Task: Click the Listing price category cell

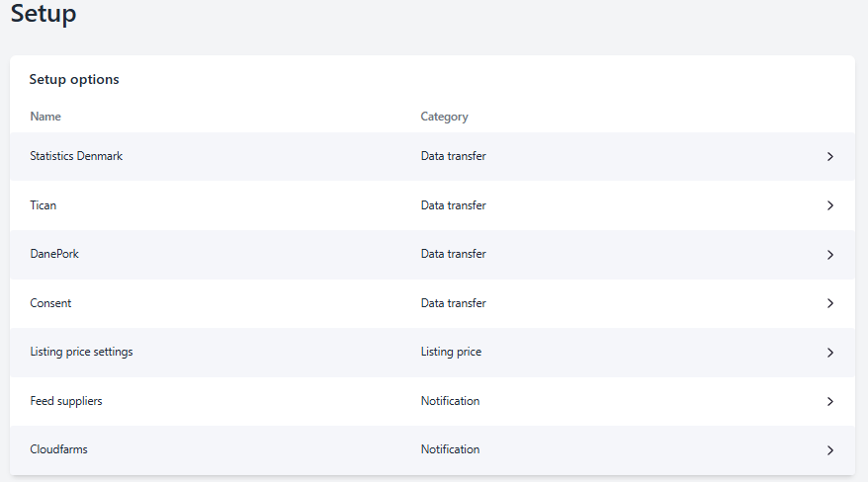Action: [x=451, y=352]
